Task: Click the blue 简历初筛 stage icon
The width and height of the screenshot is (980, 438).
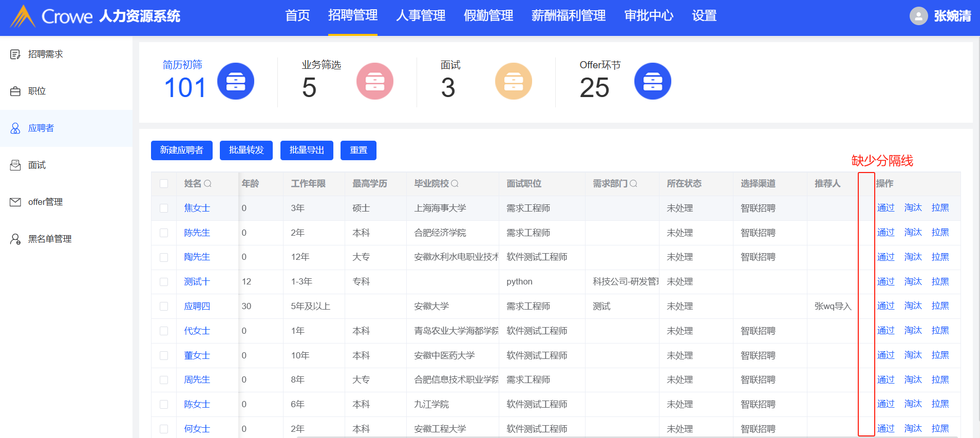Action: pos(235,81)
